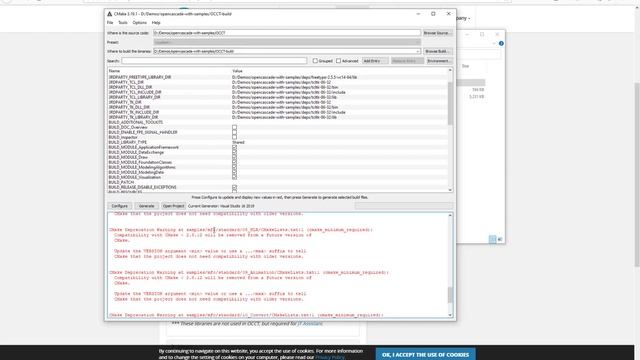Viewport: 640px width, 360px height.
Task: Switch Explorer to details view icon
Action: coord(493,239)
